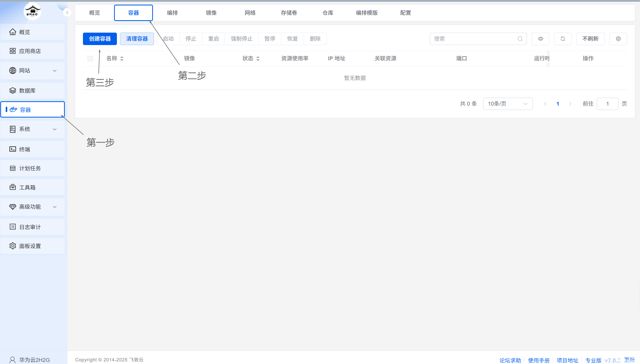Switch to the top 容器 tab
This screenshot has width=640, height=364.
[133, 13]
